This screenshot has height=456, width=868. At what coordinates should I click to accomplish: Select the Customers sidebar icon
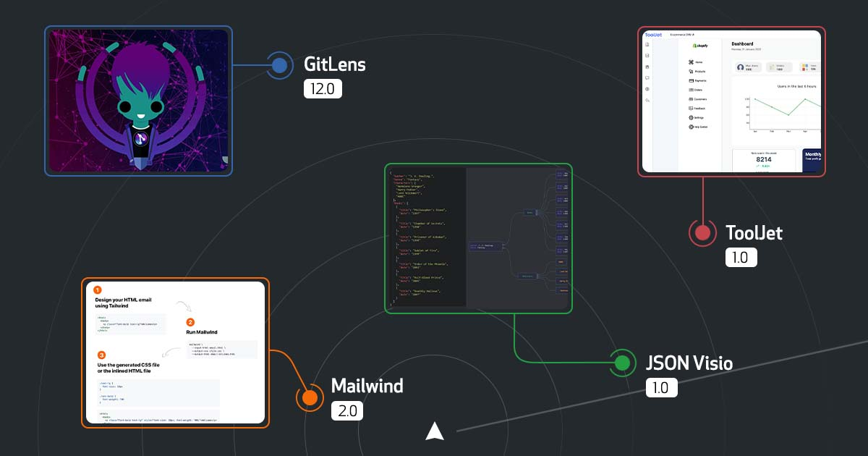692,99
